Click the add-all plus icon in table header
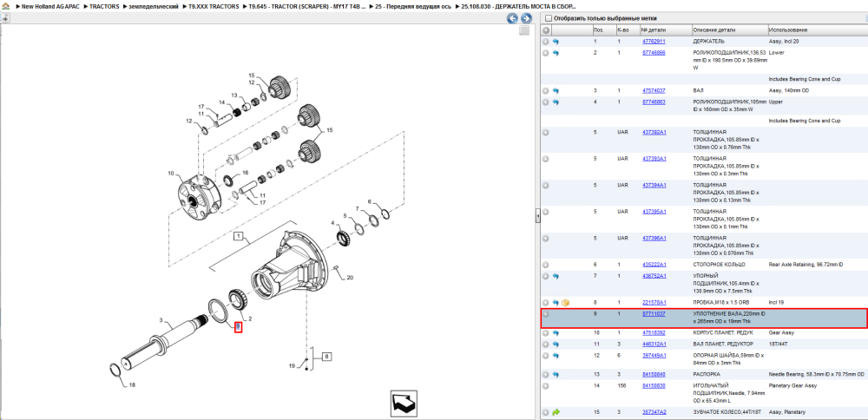 [x=546, y=30]
